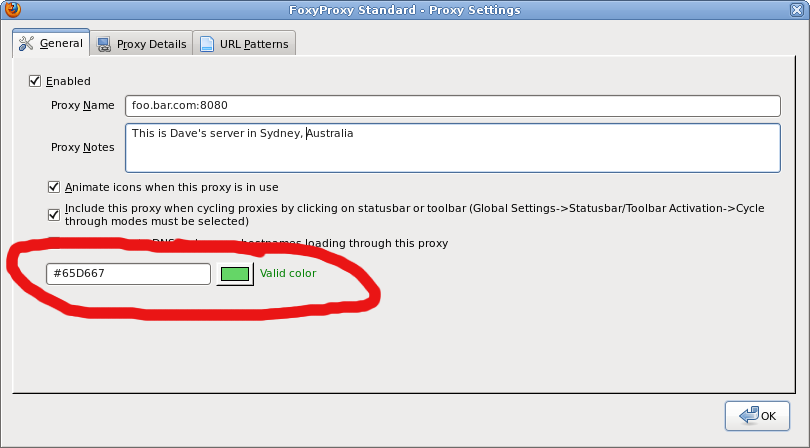
Task: Open the Proxy Details tab
Action: click(142, 44)
